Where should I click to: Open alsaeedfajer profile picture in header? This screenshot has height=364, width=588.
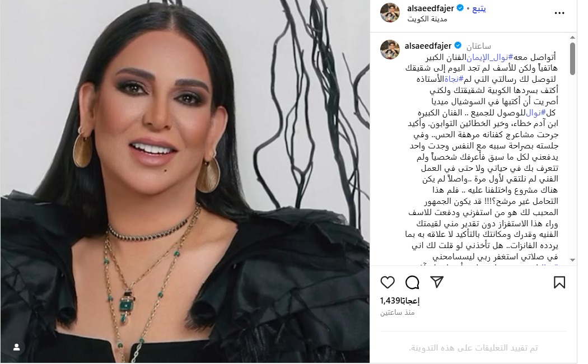(x=390, y=13)
